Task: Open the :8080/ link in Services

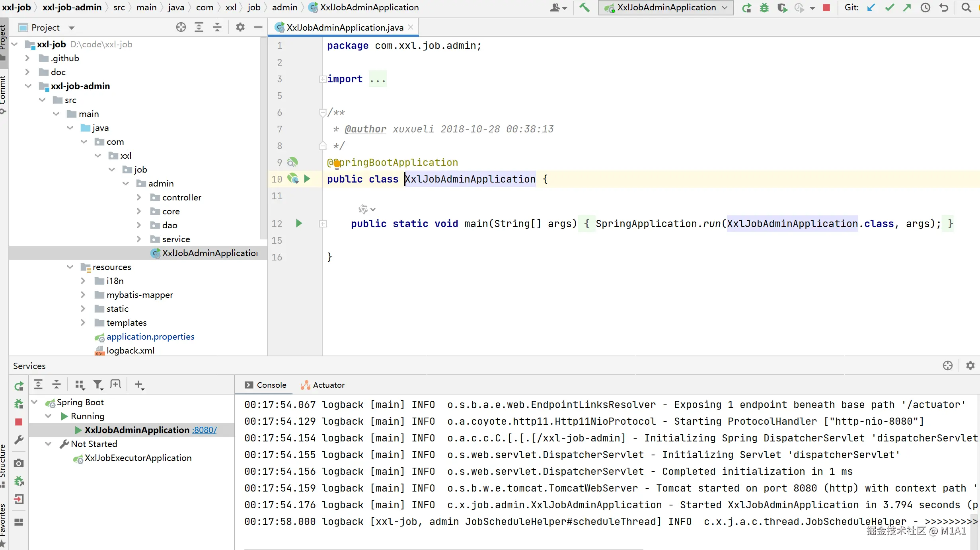Action: coord(205,430)
